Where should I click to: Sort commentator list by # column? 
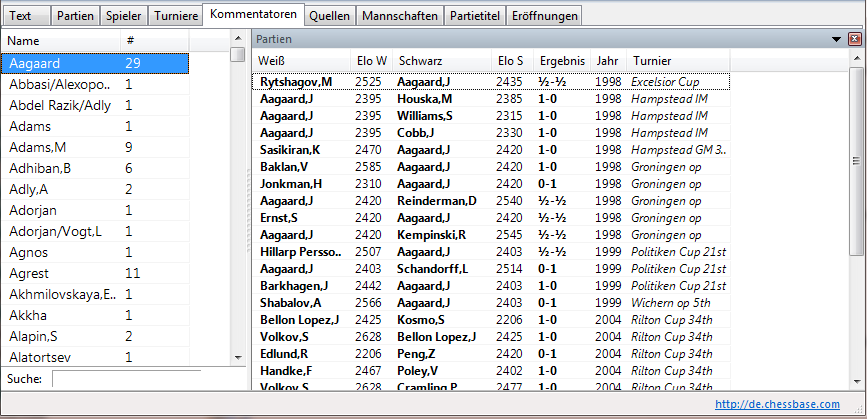click(x=154, y=41)
